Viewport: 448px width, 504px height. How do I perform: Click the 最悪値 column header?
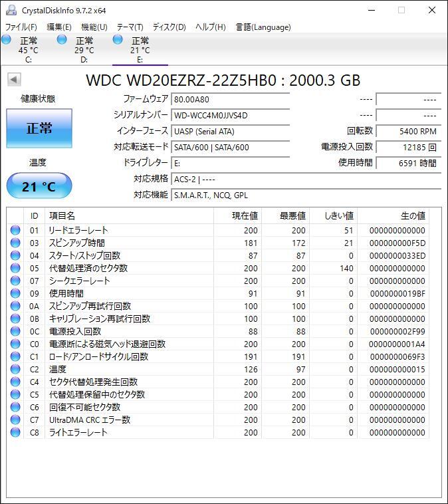click(285, 215)
